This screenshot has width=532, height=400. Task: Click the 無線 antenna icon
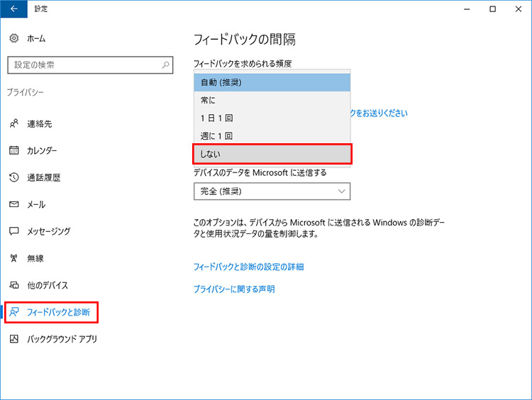point(14,258)
